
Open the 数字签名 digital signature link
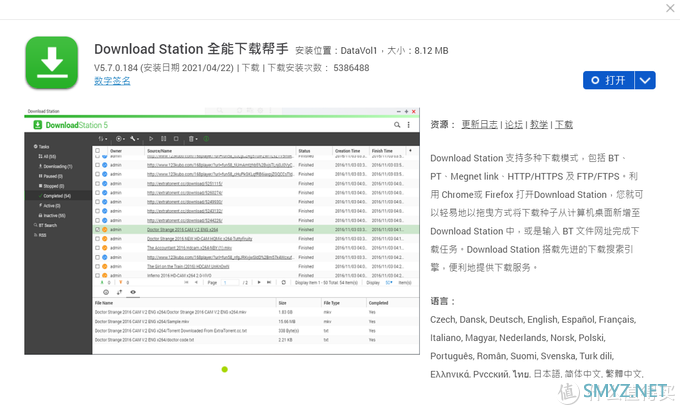point(112,81)
